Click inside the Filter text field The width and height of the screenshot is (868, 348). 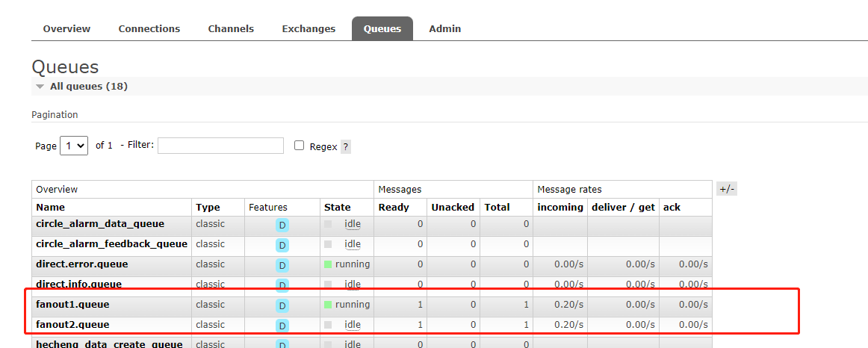tap(220, 146)
